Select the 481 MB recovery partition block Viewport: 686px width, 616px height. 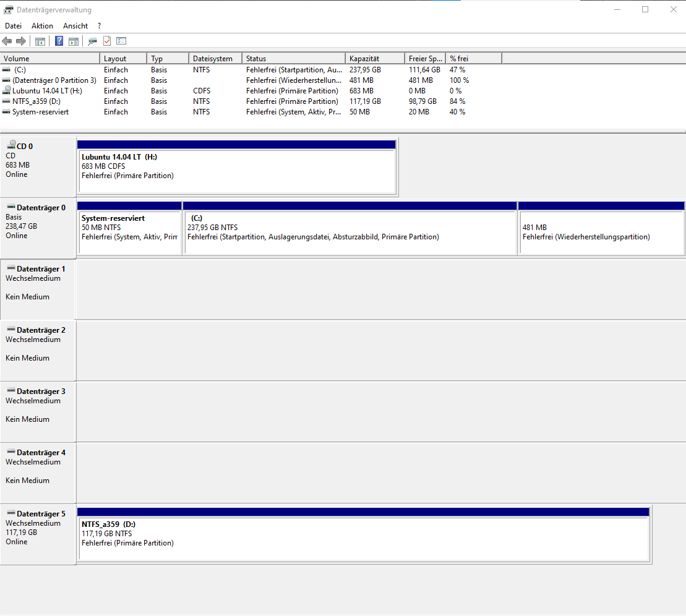(601, 232)
